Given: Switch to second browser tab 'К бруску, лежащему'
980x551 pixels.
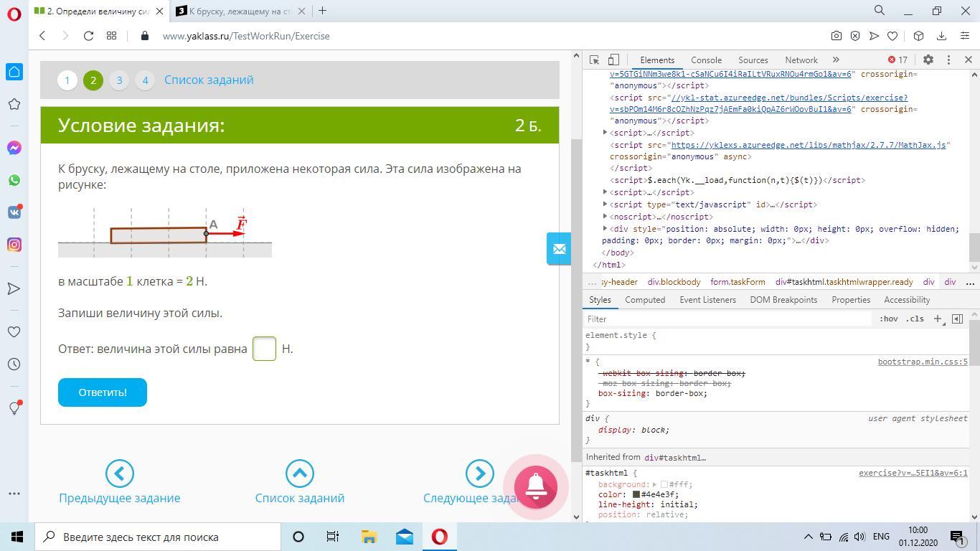Looking at the screenshot, I should (x=239, y=11).
